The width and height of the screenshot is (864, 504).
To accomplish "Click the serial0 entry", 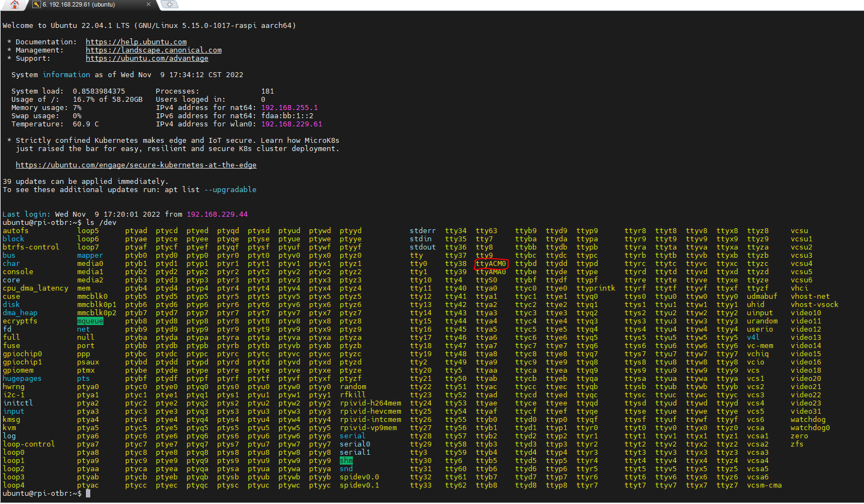I will (x=355, y=444).
